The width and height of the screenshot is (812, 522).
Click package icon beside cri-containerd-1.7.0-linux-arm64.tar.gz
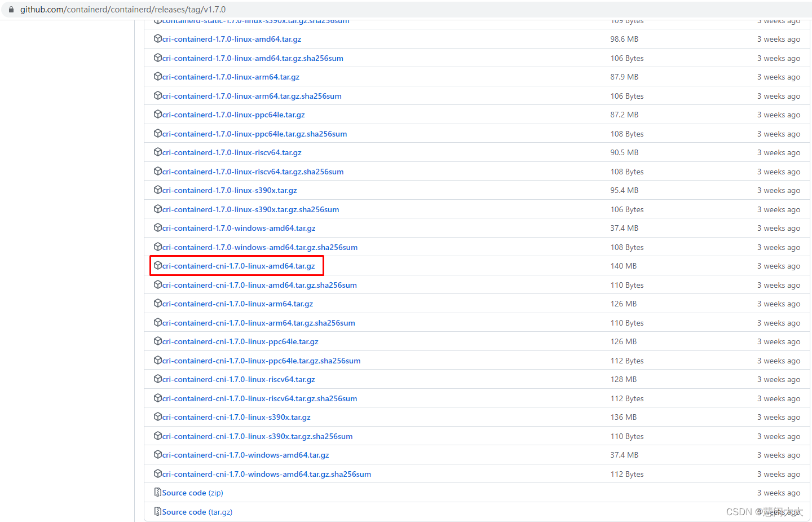tap(158, 76)
